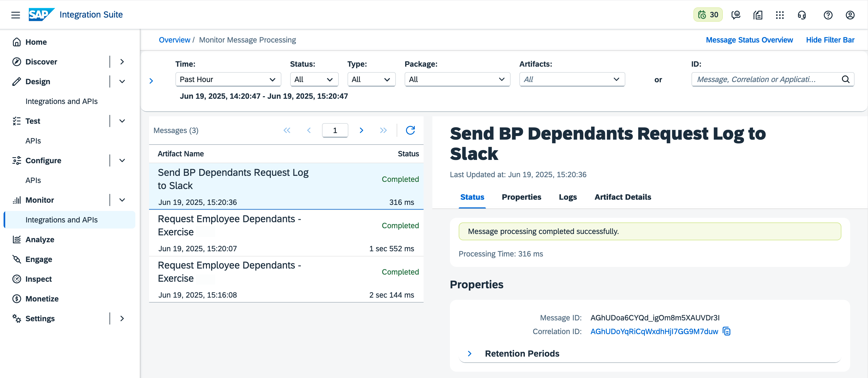868x378 pixels.
Task: Click the Overview breadcrumb link
Action: [175, 40]
